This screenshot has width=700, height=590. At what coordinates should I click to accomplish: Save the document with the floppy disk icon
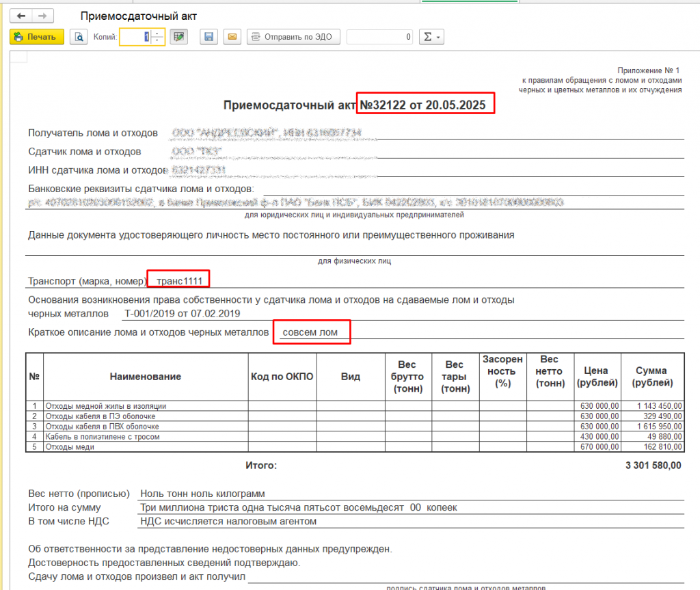tap(209, 37)
